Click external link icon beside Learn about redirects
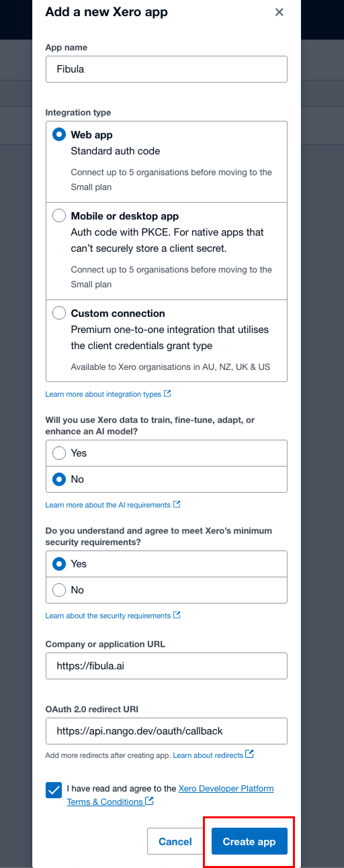Screen dimensions: 344x868 tap(249, 754)
